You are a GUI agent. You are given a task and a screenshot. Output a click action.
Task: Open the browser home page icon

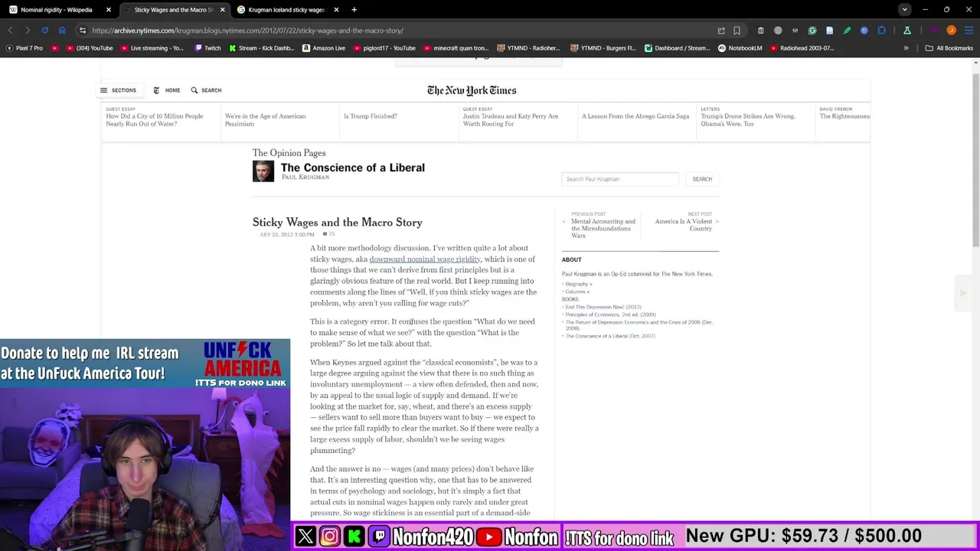click(x=62, y=31)
